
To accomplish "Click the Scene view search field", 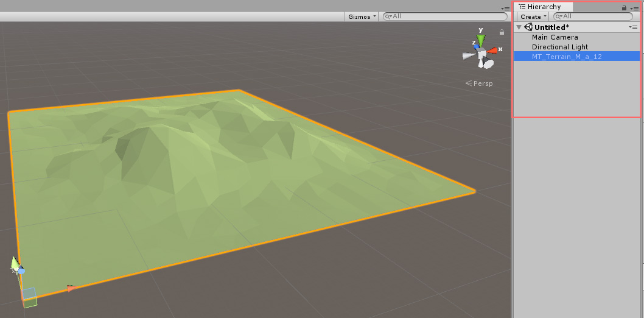I will [x=445, y=16].
